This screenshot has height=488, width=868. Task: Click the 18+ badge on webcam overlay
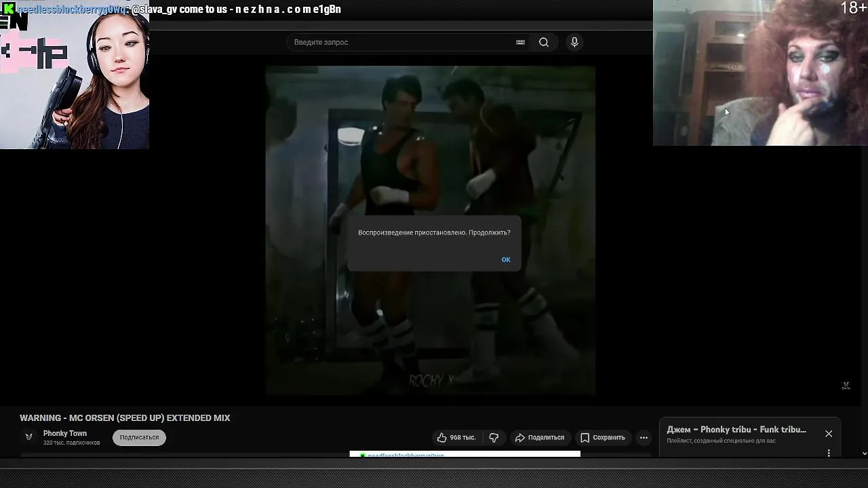tap(852, 8)
